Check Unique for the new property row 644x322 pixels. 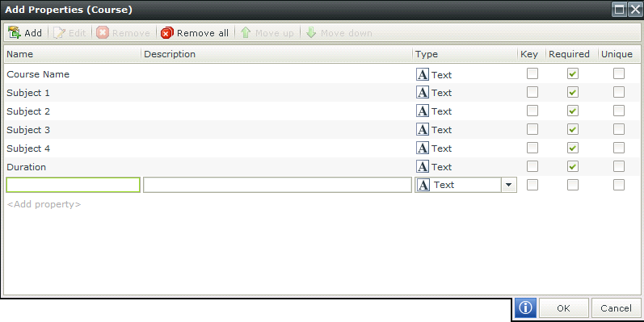619,185
